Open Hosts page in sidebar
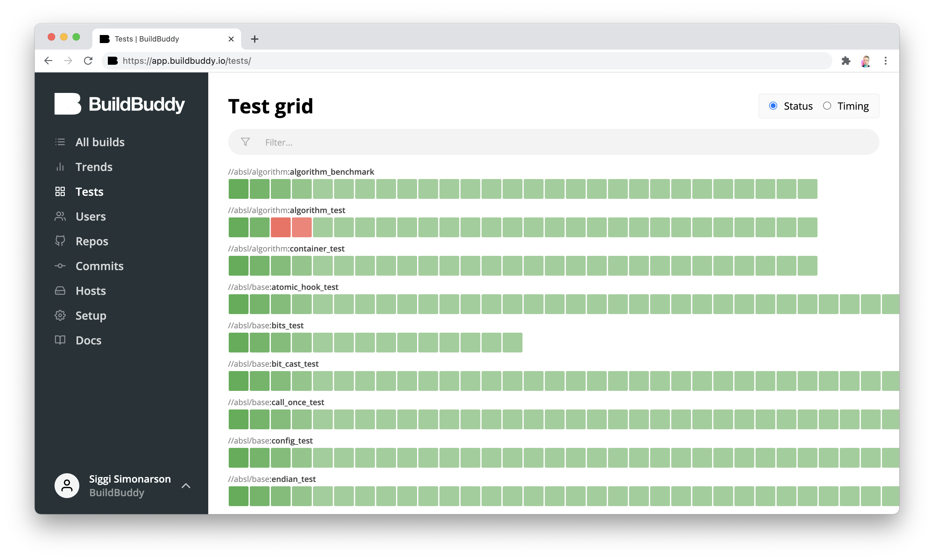This screenshot has height=560, width=934. click(90, 291)
